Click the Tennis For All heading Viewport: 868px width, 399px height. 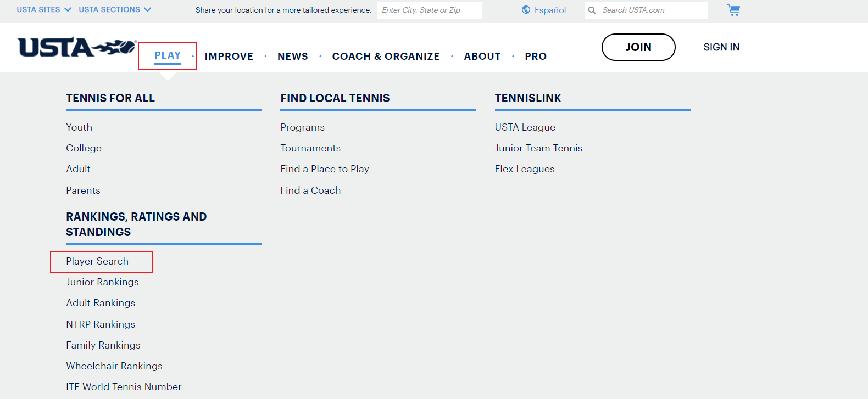110,98
